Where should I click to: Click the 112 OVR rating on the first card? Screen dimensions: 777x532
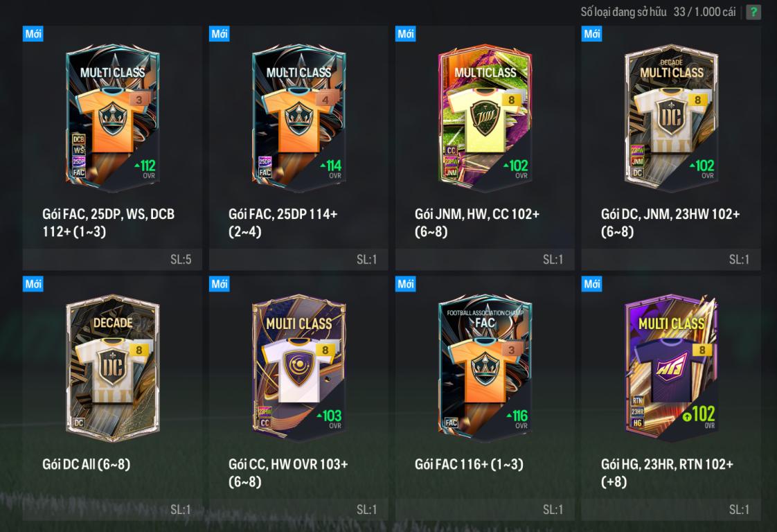coord(145,168)
